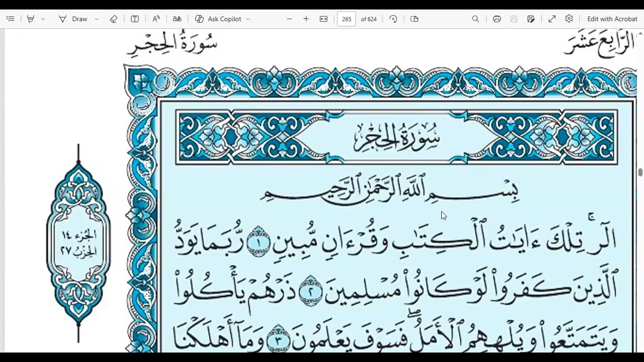Print the document

click(497, 19)
